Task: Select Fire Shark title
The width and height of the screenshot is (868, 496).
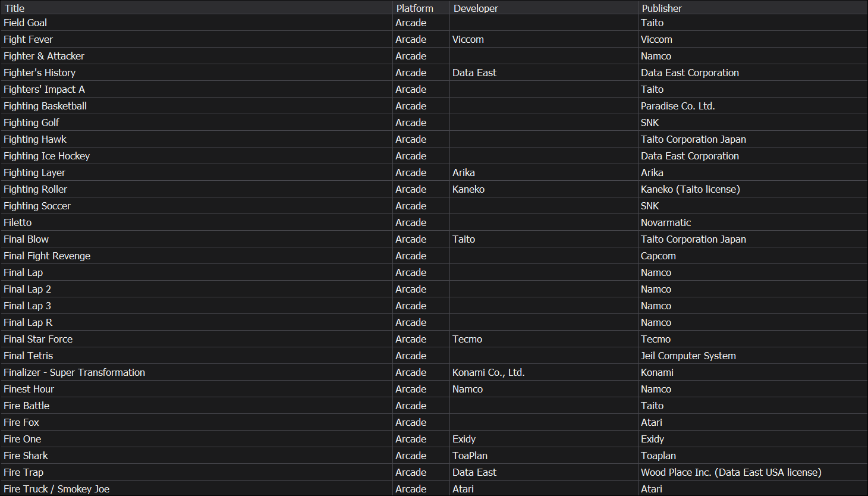Action: pos(26,456)
